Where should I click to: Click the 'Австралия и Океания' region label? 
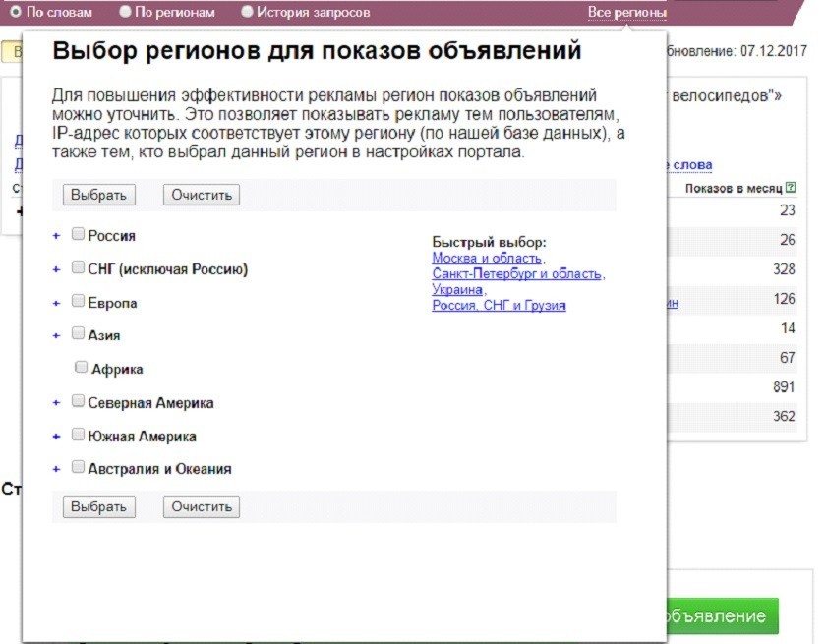click(159, 469)
